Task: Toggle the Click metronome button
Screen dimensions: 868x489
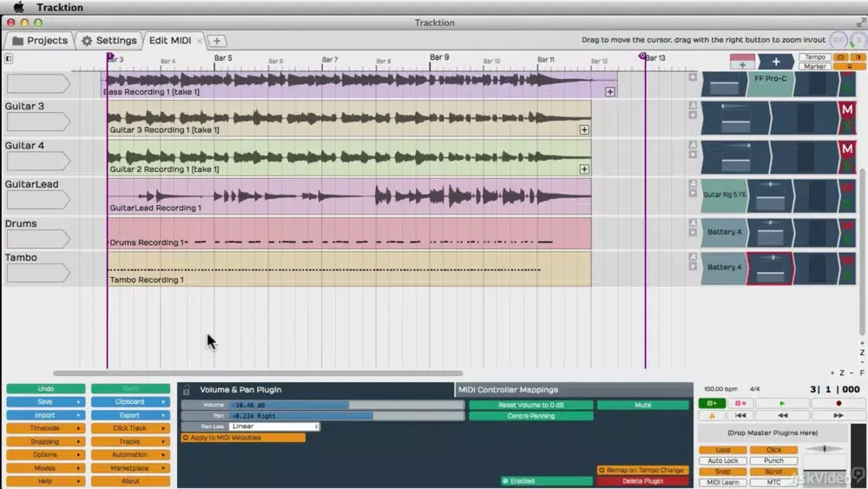Action: coord(773,450)
